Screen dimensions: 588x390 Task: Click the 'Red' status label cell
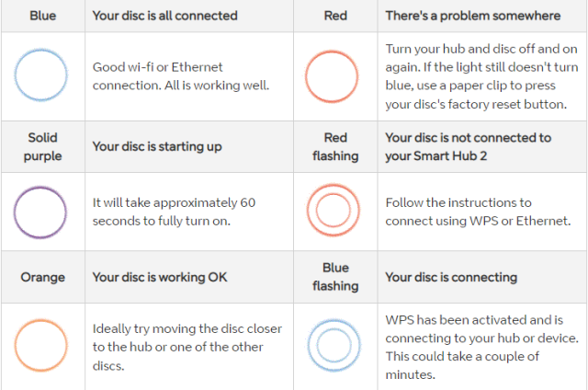click(335, 16)
